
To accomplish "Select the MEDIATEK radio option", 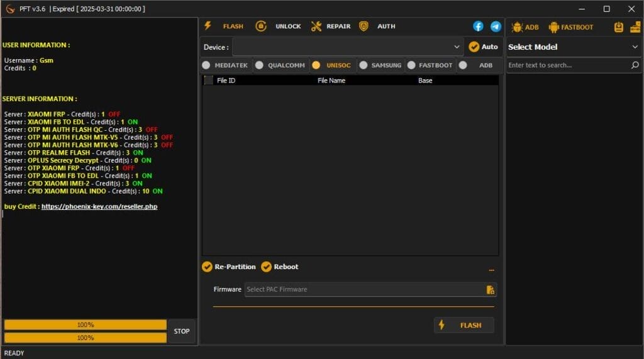I will point(225,65).
